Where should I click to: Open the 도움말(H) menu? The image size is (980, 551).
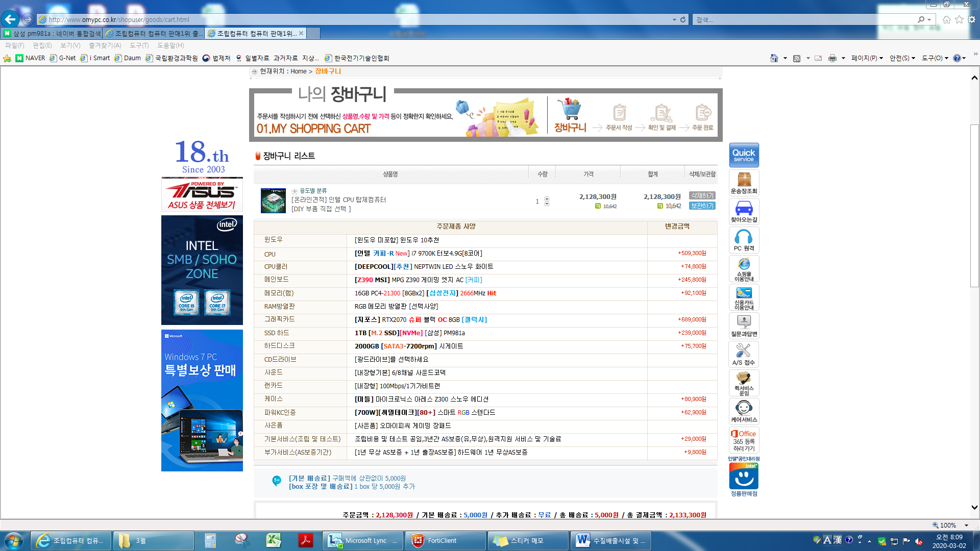point(170,45)
